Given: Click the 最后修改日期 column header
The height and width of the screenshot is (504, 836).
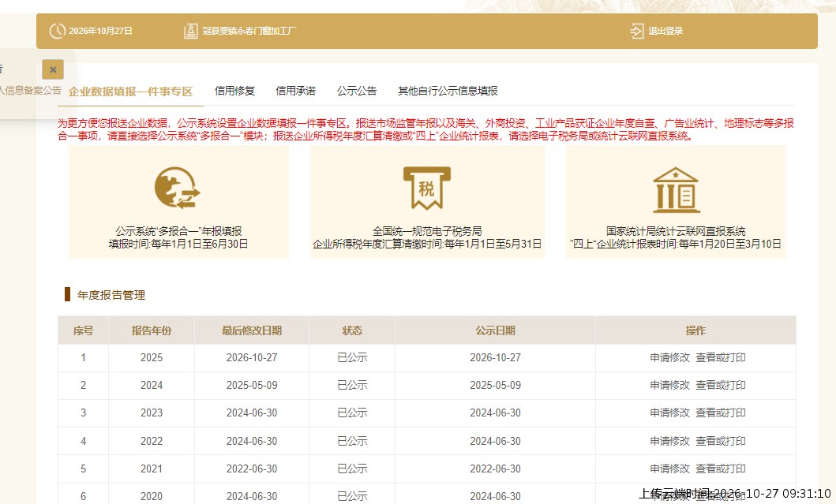Looking at the screenshot, I should point(252,330).
